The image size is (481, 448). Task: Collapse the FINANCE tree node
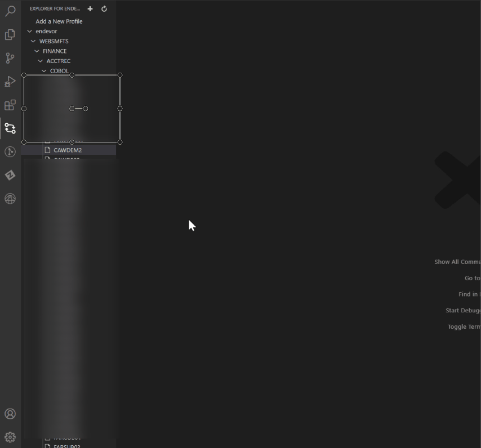(37, 51)
